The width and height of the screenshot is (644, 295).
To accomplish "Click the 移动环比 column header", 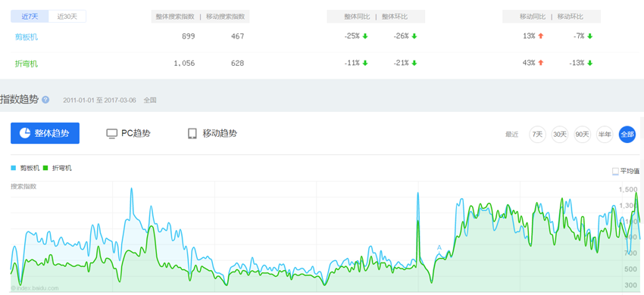I will point(570,17).
